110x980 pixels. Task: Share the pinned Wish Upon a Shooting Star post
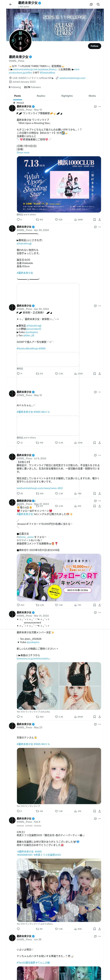pyautogui.click(x=99, y=220)
